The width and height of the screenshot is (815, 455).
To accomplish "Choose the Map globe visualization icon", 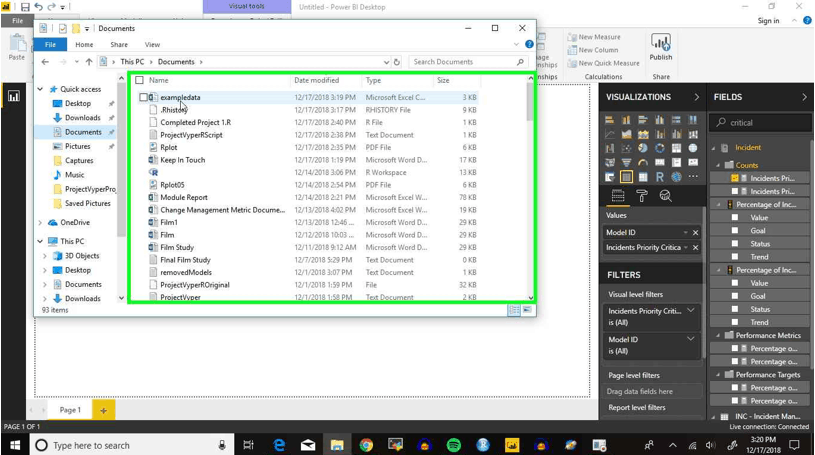I will (x=693, y=148).
